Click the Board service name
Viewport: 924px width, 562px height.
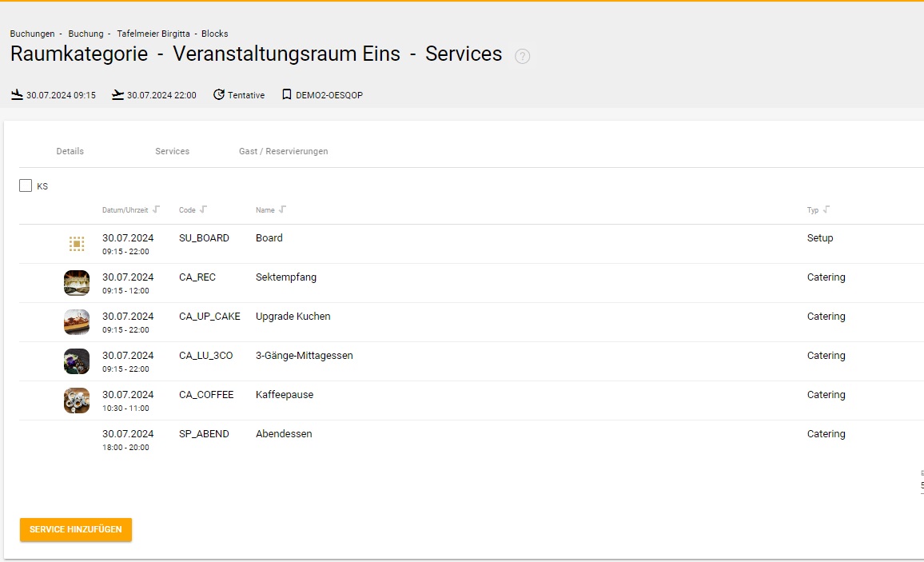point(269,238)
